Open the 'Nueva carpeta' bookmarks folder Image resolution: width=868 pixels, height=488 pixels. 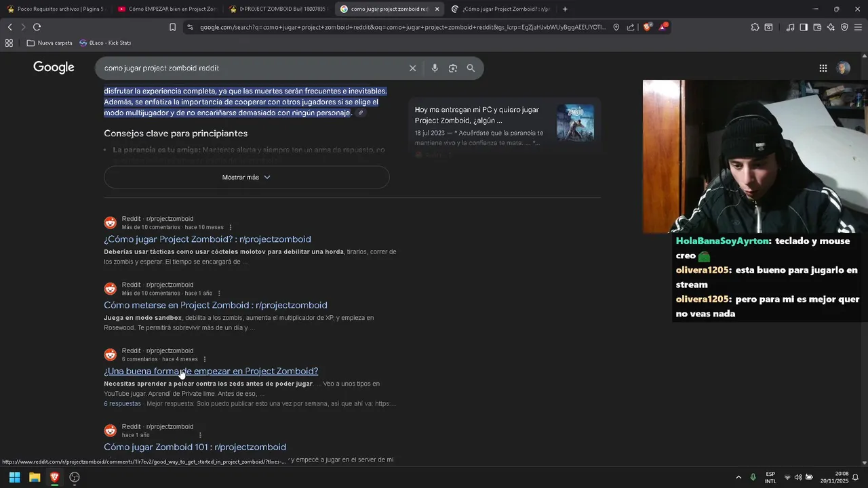click(x=50, y=43)
